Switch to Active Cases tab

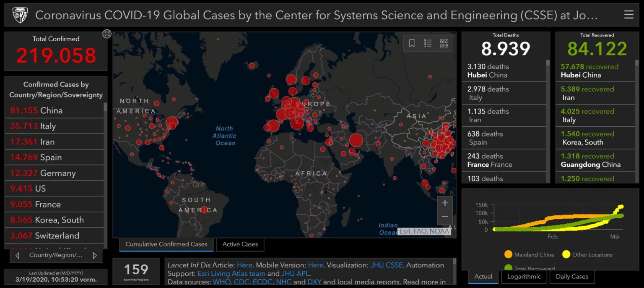pyautogui.click(x=240, y=244)
